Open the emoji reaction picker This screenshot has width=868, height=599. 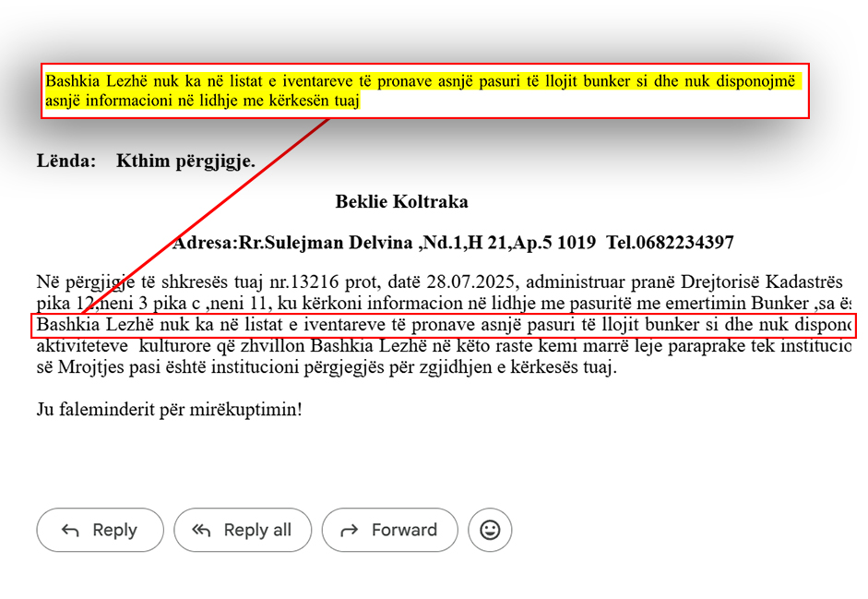(490, 530)
